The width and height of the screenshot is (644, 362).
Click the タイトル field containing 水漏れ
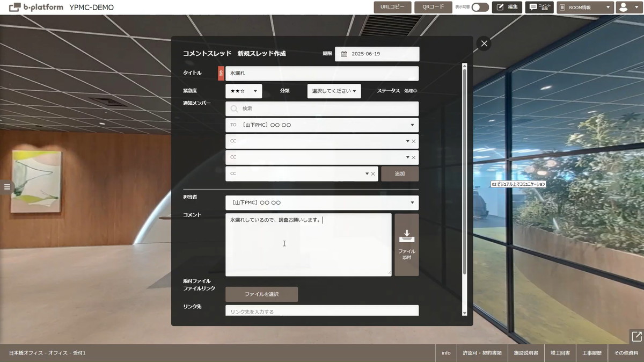322,73
